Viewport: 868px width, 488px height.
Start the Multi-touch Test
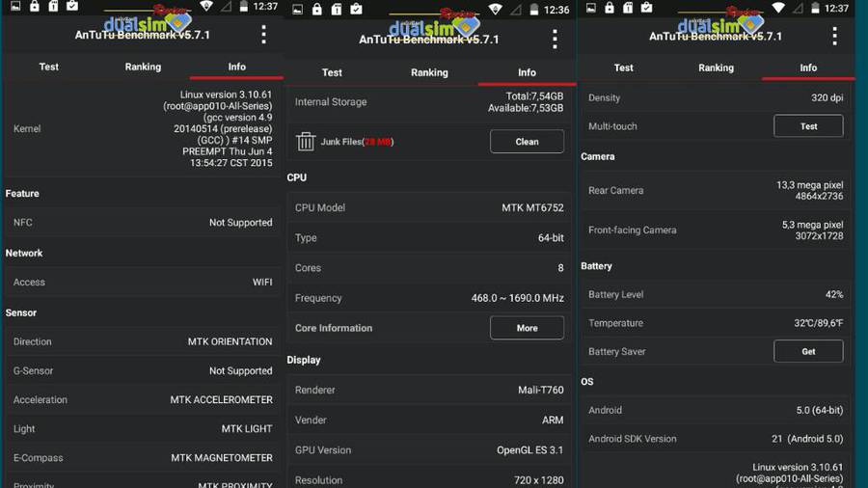(808, 126)
